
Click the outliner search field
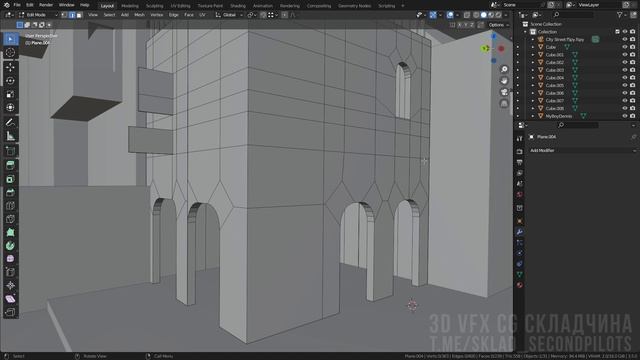click(x=573, y=15)
